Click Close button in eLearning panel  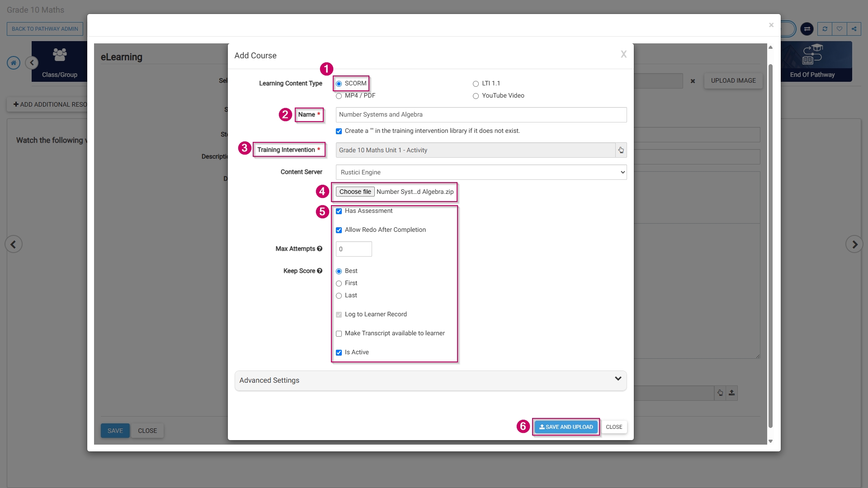point(147,431)
